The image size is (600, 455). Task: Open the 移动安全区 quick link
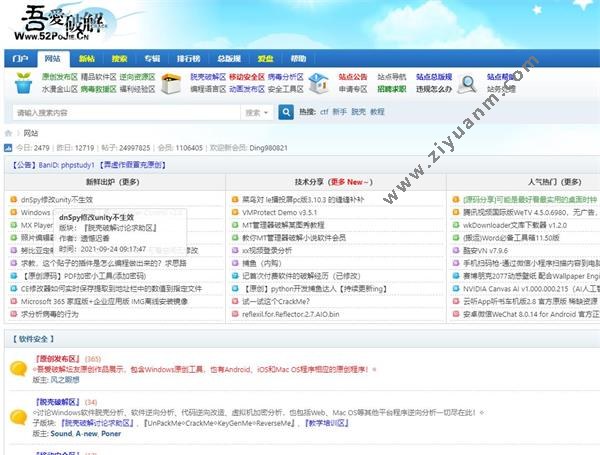[247, 77]
